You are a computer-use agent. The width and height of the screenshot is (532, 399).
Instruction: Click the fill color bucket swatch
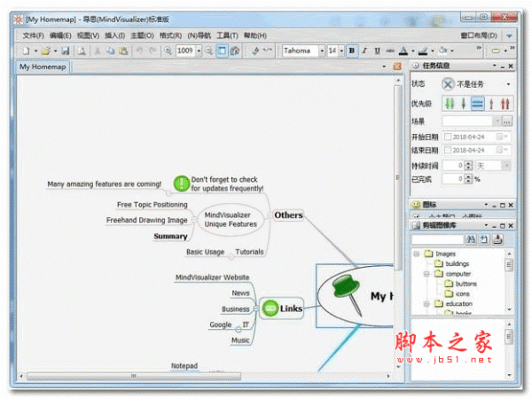[x=442, y=51]
